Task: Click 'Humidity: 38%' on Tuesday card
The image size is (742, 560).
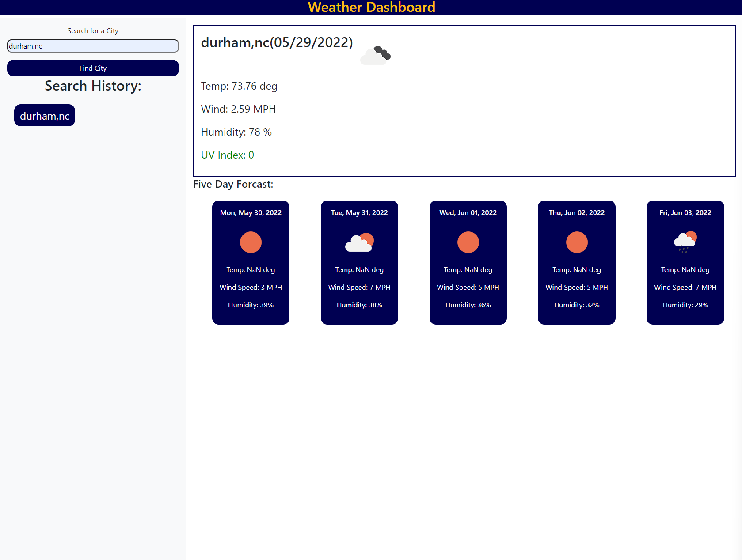Action: click(x=359, y=305)
